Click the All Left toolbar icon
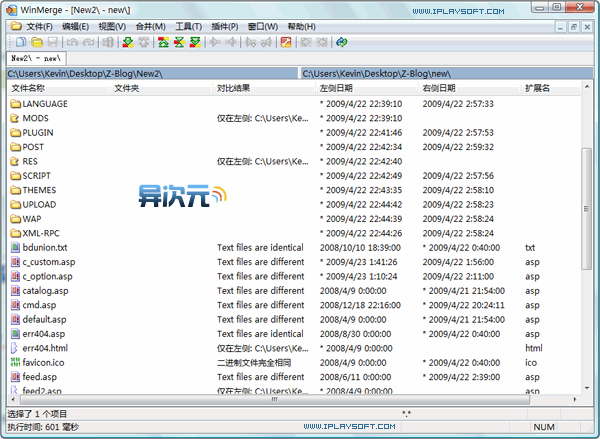This screenshot has height=439, width=600. pos(322,42)
